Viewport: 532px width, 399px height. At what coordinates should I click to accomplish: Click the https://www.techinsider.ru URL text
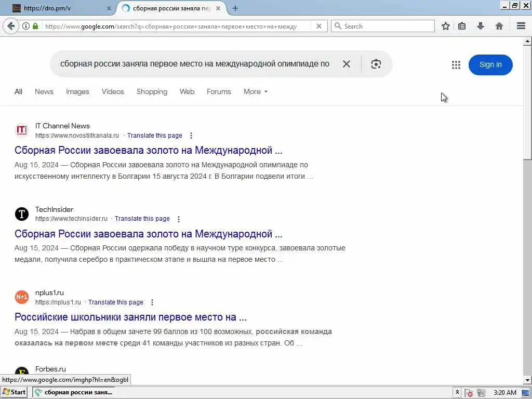71,219
